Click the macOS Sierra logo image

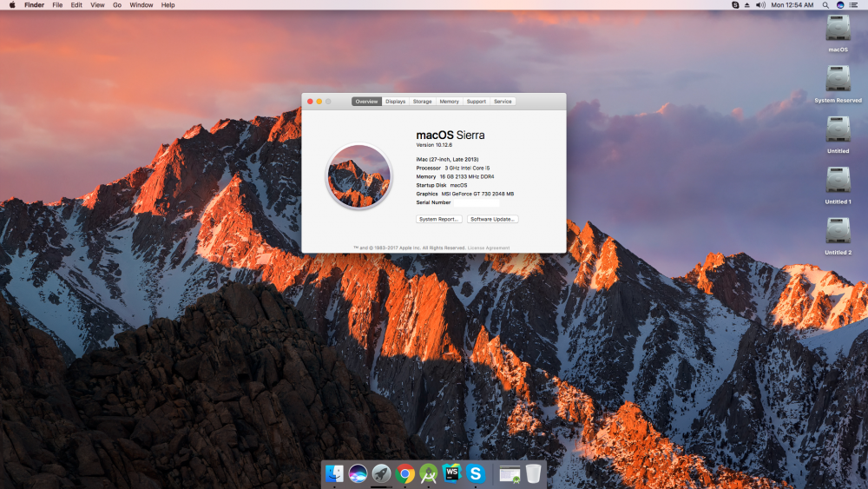coord(358,176)
